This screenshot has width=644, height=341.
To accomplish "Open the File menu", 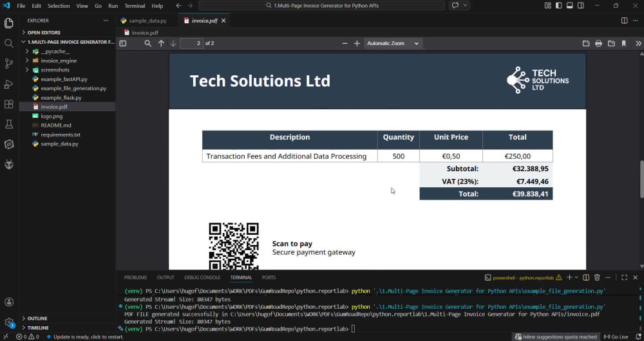I will tap(21, 6).
